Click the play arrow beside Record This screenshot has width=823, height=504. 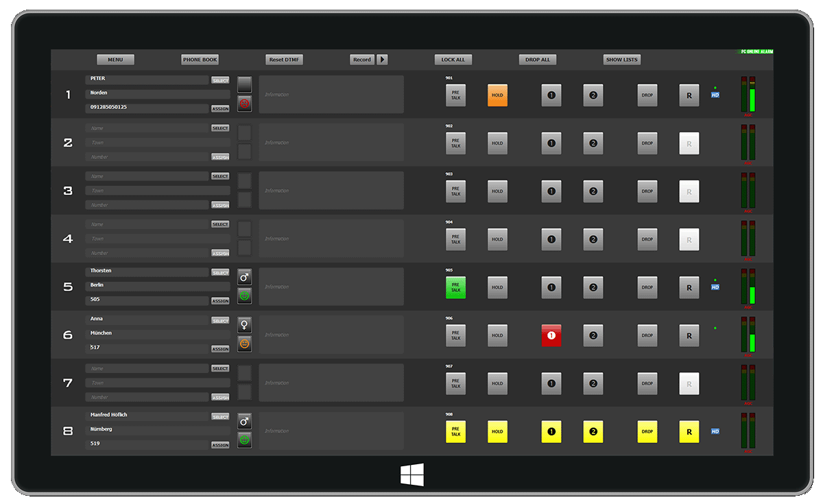point(383,60)
